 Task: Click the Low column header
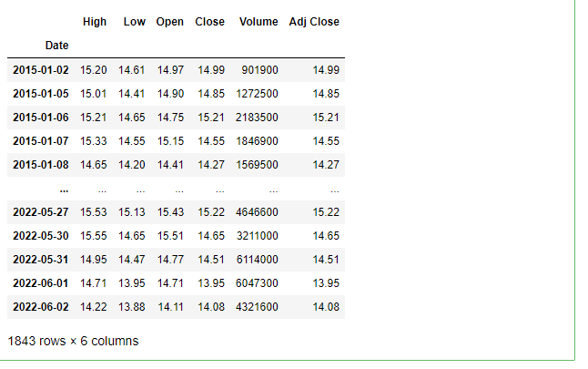(135, 21)
